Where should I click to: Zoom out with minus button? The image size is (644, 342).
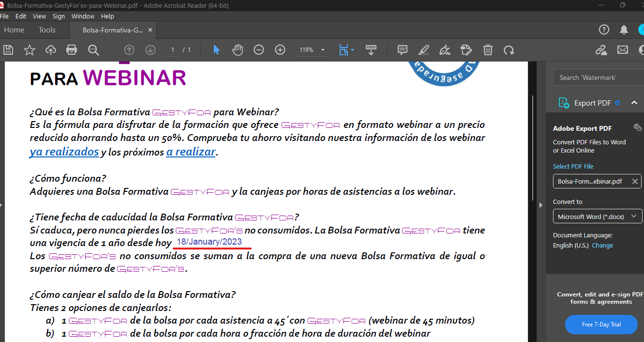click(x=259, y=50)
